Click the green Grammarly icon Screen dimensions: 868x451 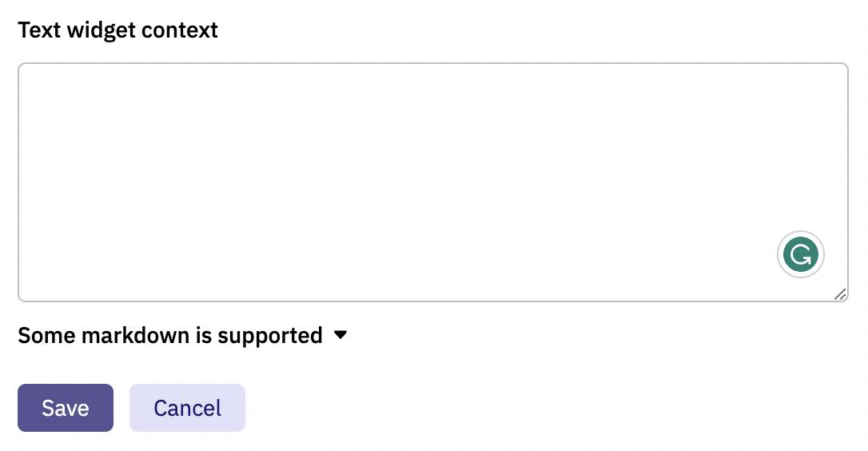[801, 254]
